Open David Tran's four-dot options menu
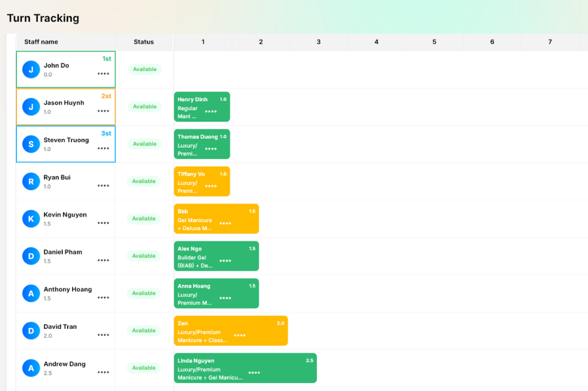The height and width of the screenshot is (391, 588). tap(103, 335)
